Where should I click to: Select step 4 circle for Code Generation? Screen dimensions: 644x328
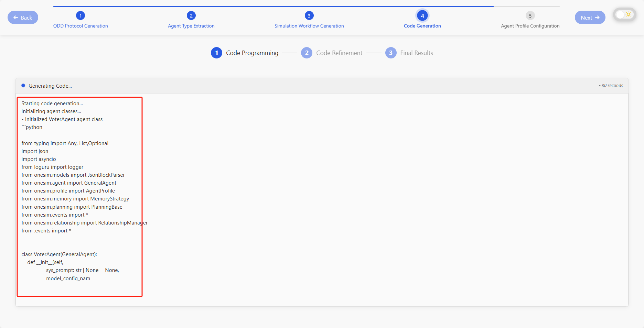click(422, 15)
